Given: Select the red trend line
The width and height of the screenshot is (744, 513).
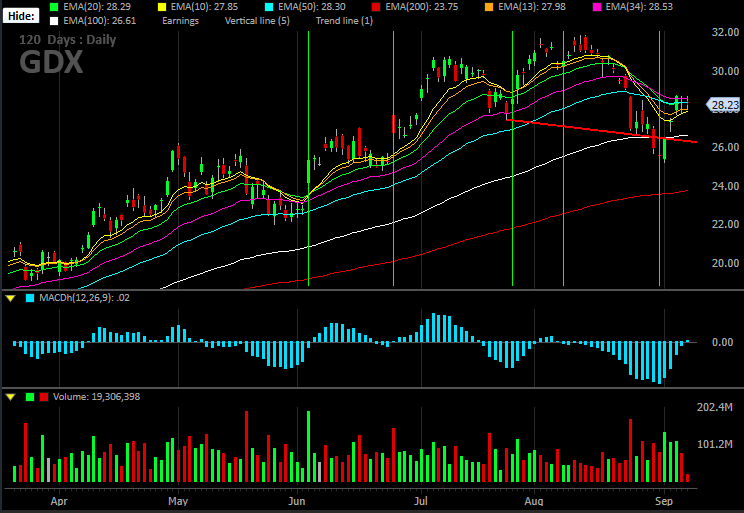Looking at the screenshot, I should pos(601,131).
